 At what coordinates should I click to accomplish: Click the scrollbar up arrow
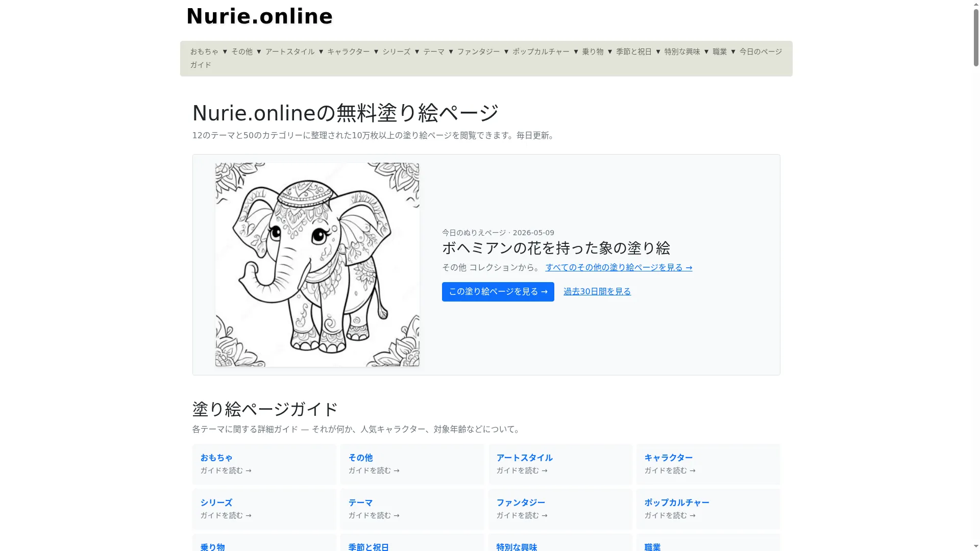point(976,4)
